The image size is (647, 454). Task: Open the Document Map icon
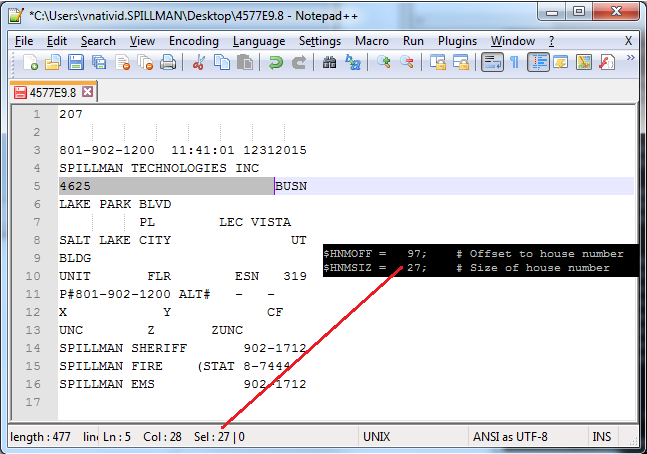click(x=584, y=62)
